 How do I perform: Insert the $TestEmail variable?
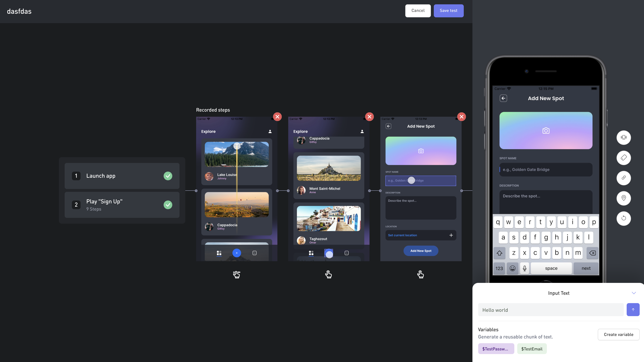tap(531, 349)
